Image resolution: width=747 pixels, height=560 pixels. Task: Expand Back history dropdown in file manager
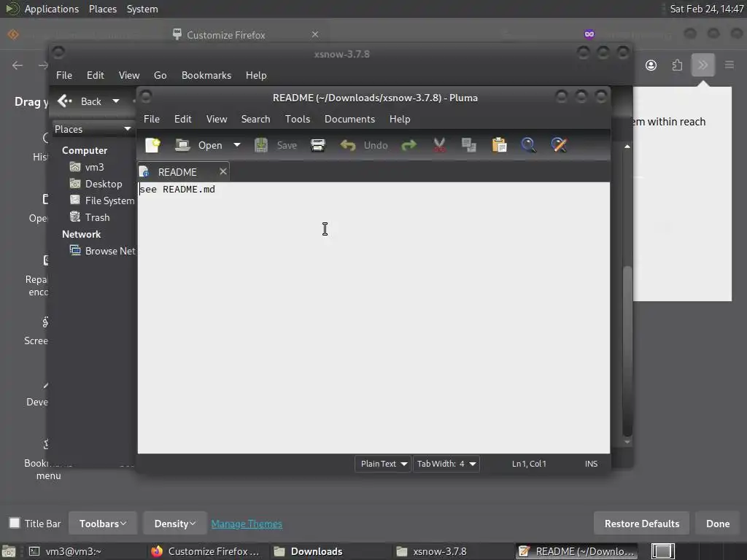[x=116, y=101]
